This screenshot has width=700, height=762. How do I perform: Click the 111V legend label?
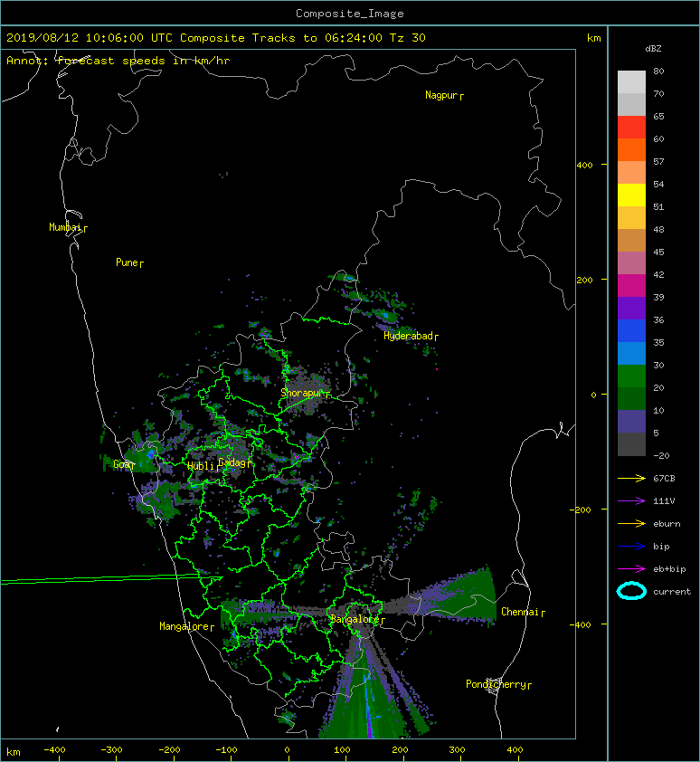664,501
